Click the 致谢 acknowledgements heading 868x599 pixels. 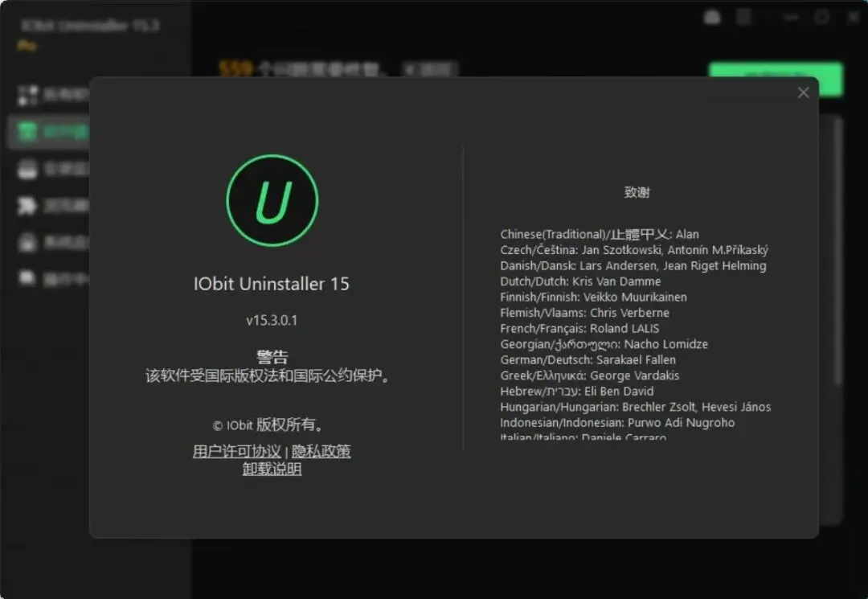pyautogui.click(x=637, y=192)
